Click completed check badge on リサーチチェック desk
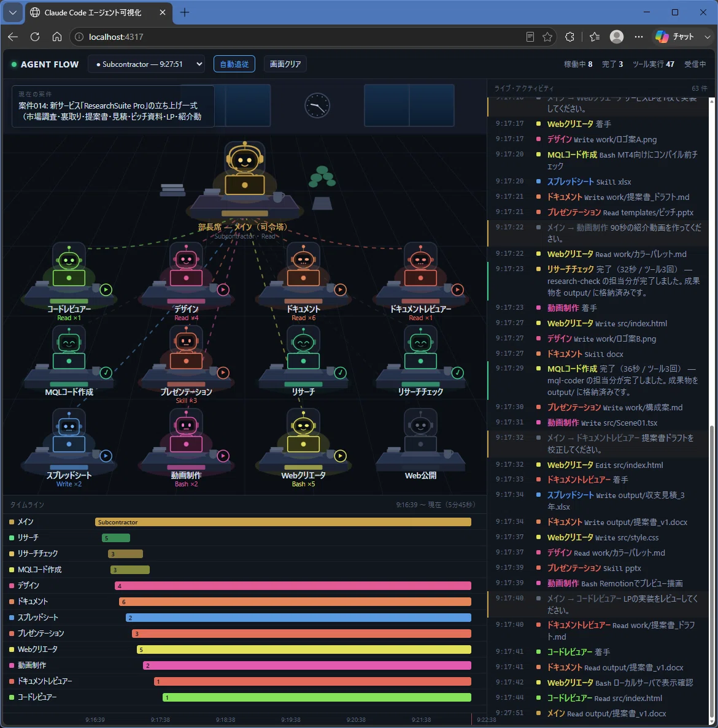Image resolution: width=718 pixels, height=728 pixels. [x=457, y=373]
